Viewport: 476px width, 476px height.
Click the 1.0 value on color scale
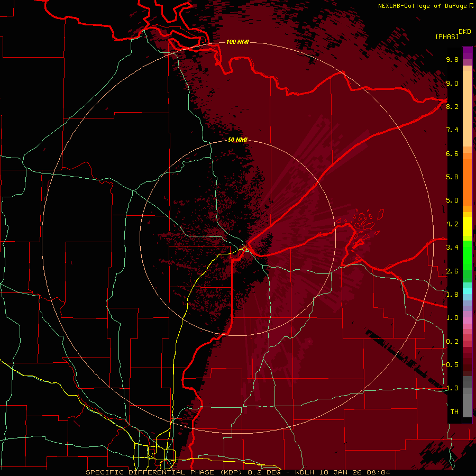452,318
